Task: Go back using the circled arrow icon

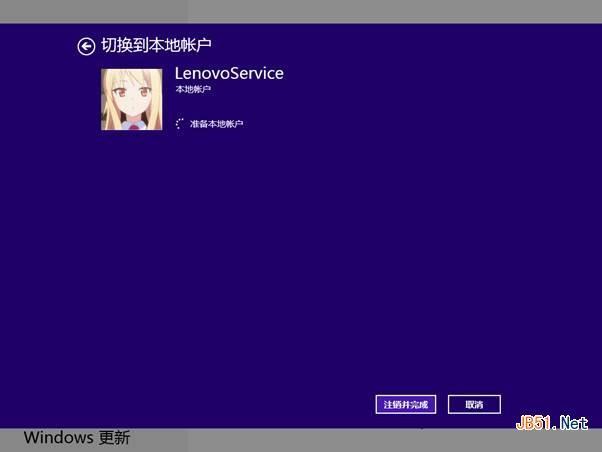Action: click(86, 47)
